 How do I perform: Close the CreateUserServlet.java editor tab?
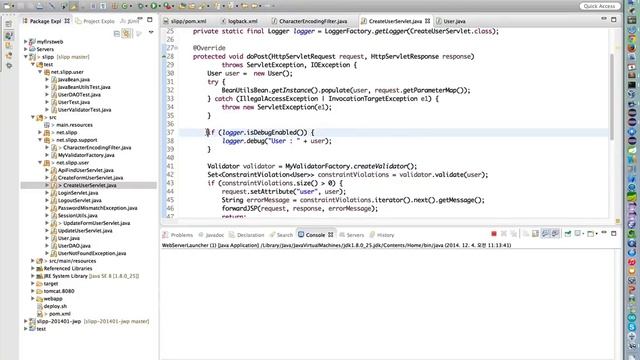pyautogui.click(x=427, y=21)
